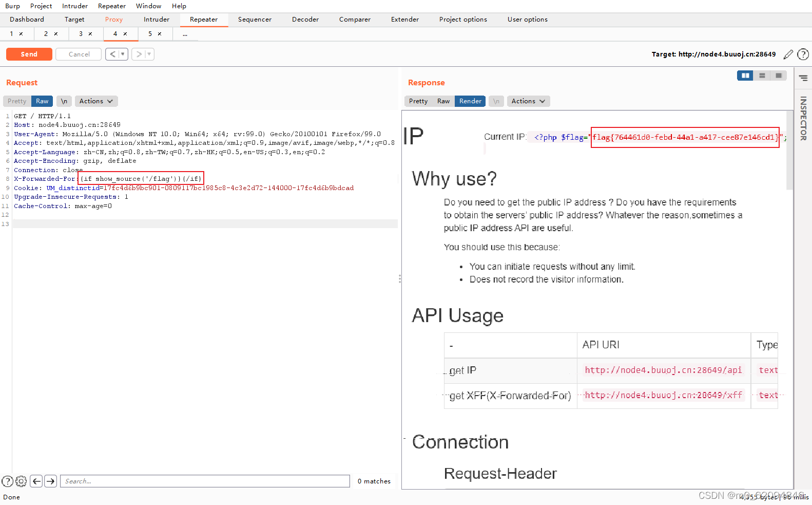Switch request view to Pretty
This screenshot has width=812, height=505.
[17, 101]
